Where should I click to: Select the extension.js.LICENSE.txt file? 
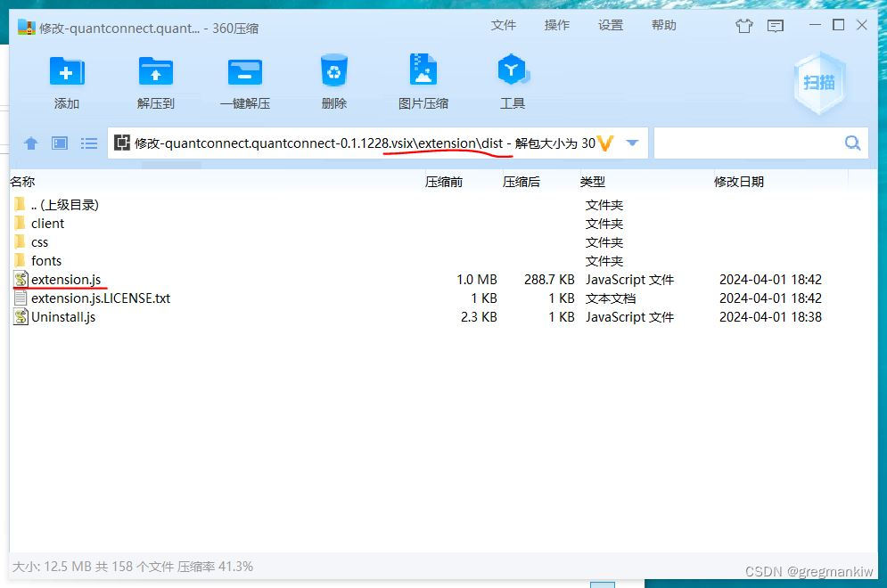click(444, 298)
